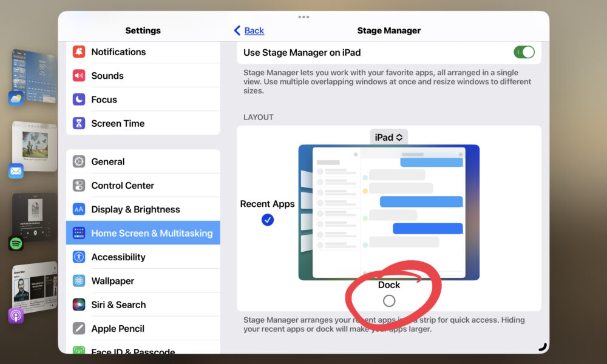Open Face ID & Passcode settings

pos(143,348)
